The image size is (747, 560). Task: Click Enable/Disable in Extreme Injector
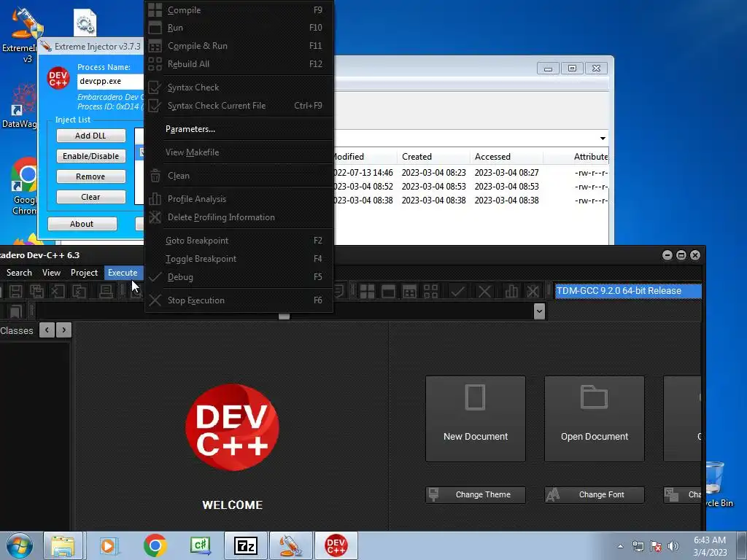click(91, 156)
